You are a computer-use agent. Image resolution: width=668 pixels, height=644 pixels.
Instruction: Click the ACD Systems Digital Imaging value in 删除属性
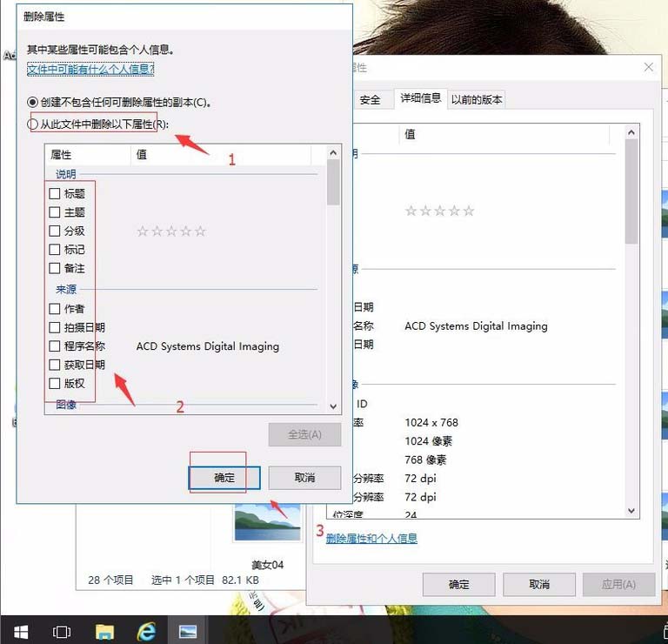[x=208, y=346]
